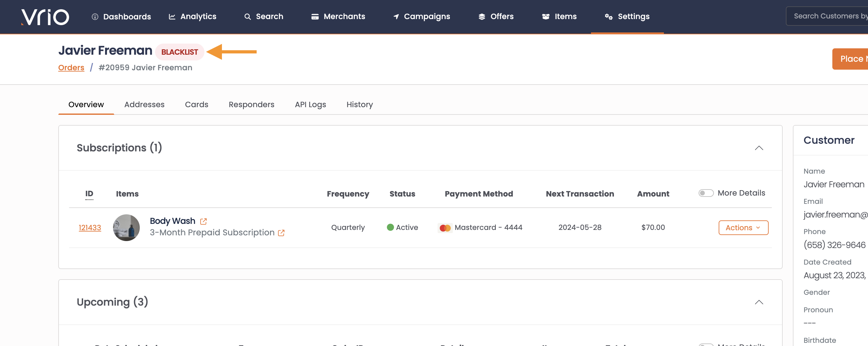Click the Search magnifier icon
This screenshot has height=346, width=868.
(x=247, y=17)
